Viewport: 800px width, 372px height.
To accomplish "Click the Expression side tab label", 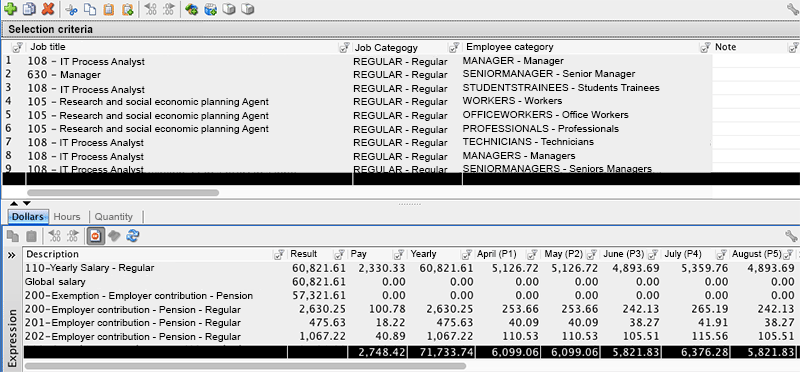I will 13,337.
